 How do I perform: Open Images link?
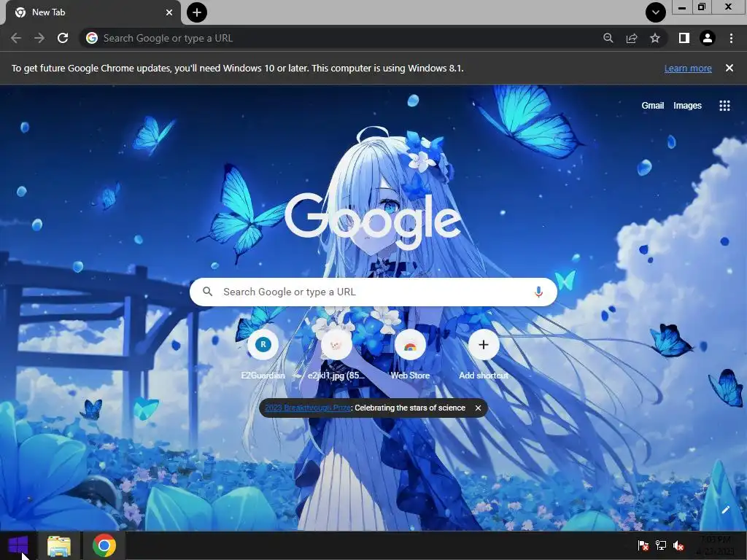pos(687,105)
